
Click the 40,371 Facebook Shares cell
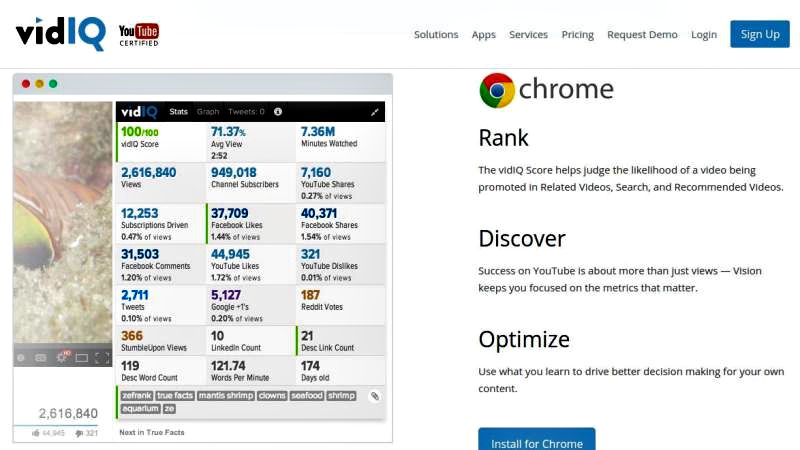pyautogui.click(x=341, y=224)
